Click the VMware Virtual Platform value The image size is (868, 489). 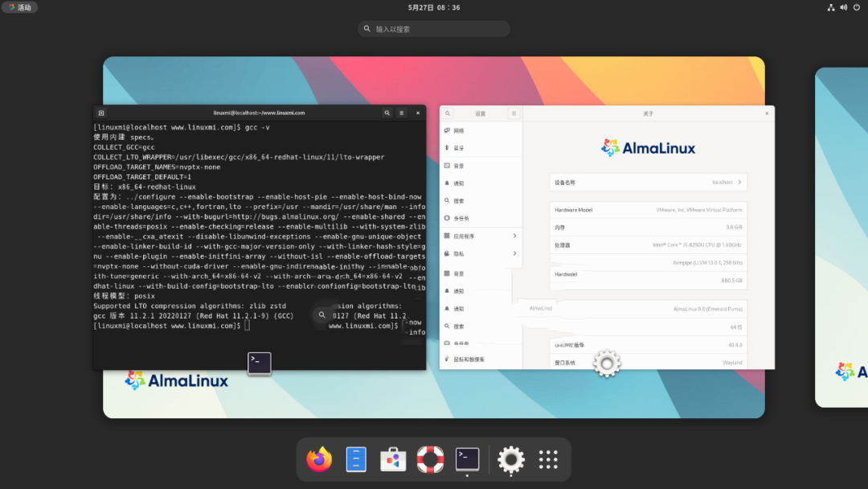coord(699,211)
